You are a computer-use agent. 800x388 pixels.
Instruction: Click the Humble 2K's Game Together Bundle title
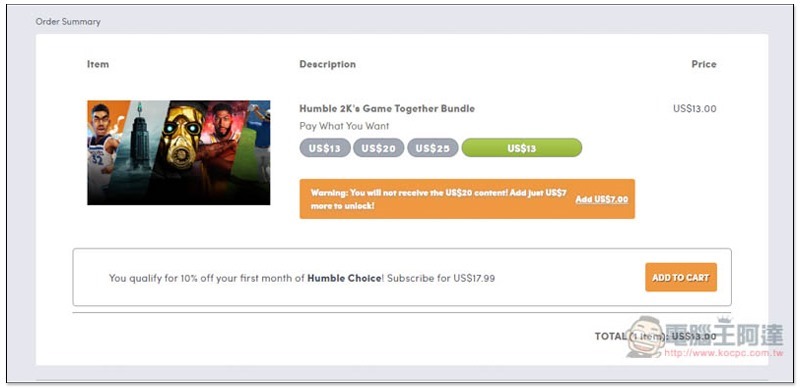[387, 108]
